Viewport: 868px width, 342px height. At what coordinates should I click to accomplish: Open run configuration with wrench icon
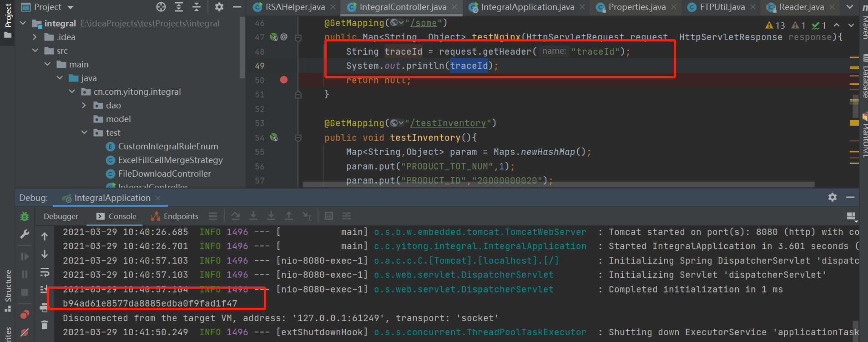point(25,234)
